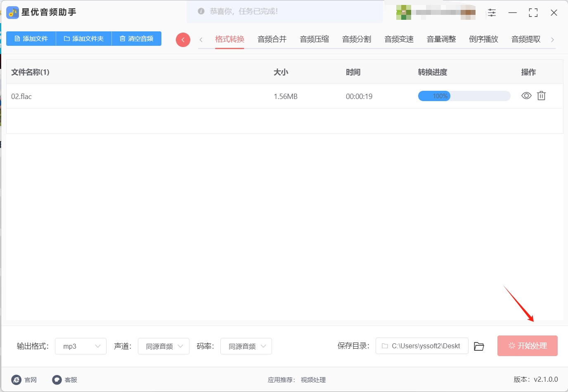This screenshot has height=392, width=568.
Task: Show more tabs with right chevron
Action: point(552,40)
